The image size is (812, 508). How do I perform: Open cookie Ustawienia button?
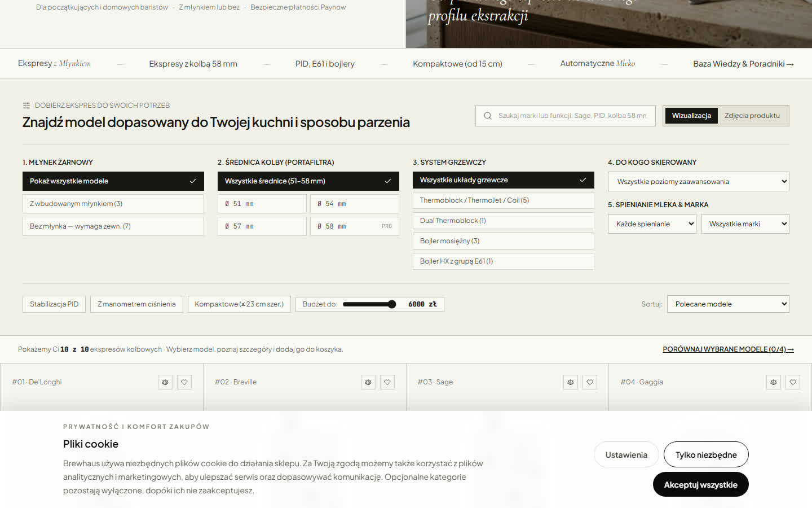(626, 455)
